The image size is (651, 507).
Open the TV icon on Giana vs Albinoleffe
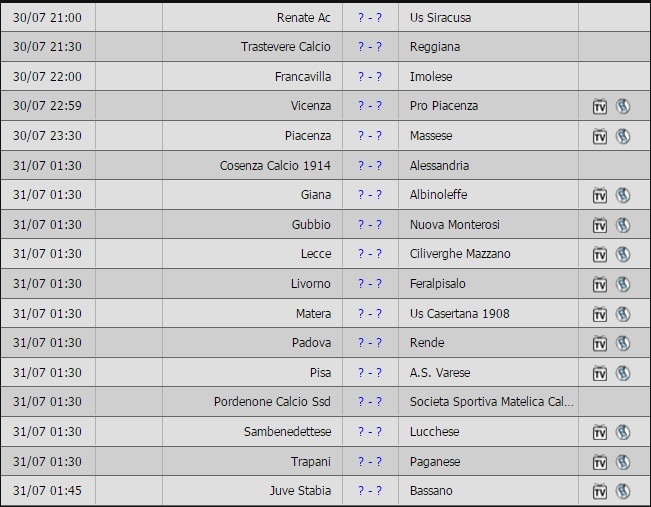(x=600, y=196)
